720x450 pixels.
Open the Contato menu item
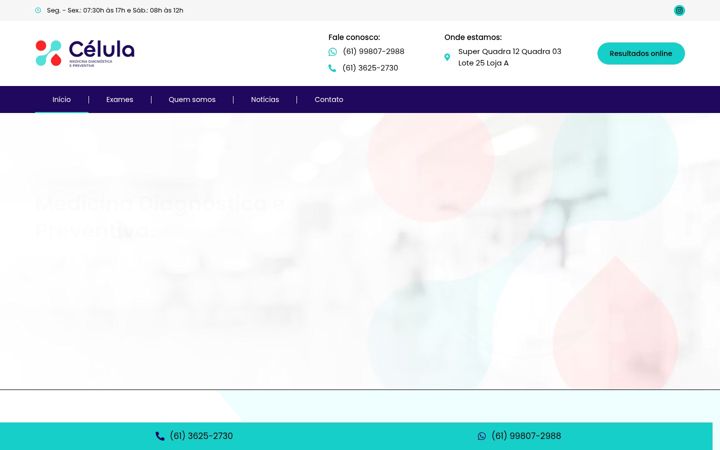pos(329,99)
